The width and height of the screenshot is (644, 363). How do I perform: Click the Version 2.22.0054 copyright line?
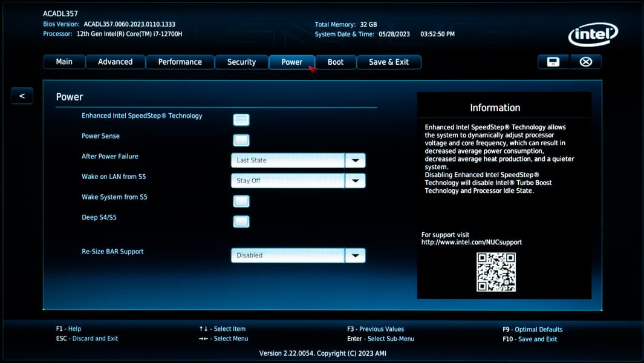point(322,353)
